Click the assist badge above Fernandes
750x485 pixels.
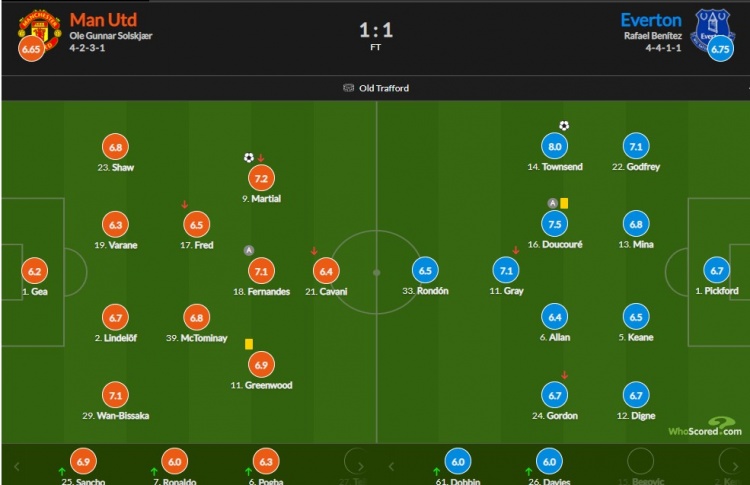pyautogui.click(x=249, y=250)
